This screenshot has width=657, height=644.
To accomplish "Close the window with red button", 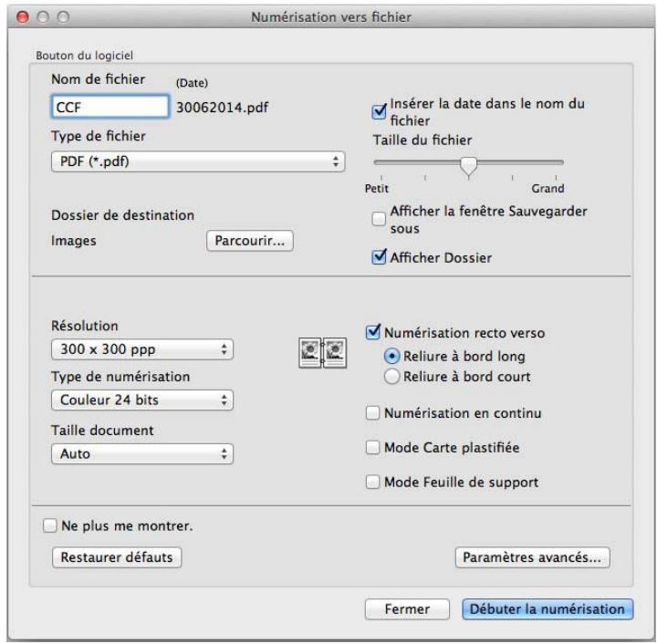I will coord(23,16).
